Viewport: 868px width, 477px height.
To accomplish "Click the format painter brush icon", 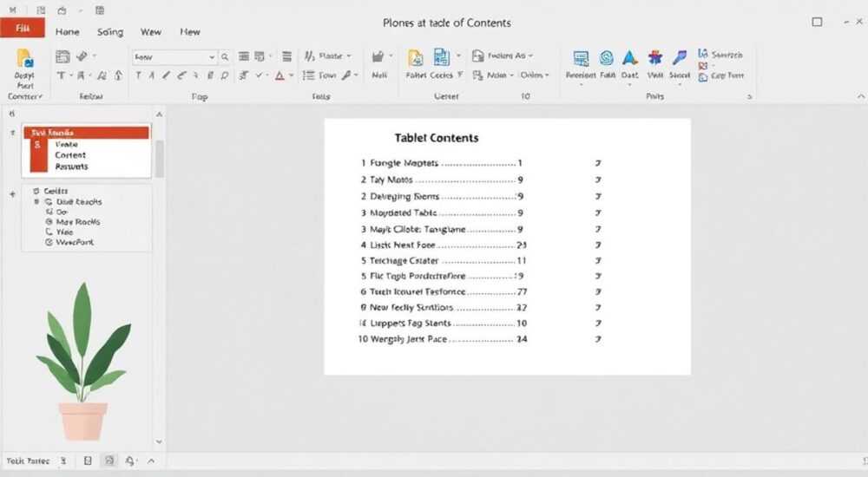I will point(82,56).
